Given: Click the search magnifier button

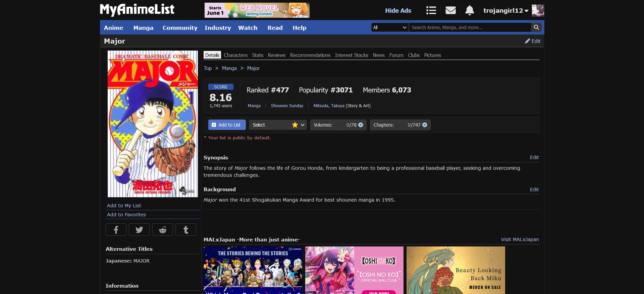Looking at the screenshot, I should (x=536, y=27).
